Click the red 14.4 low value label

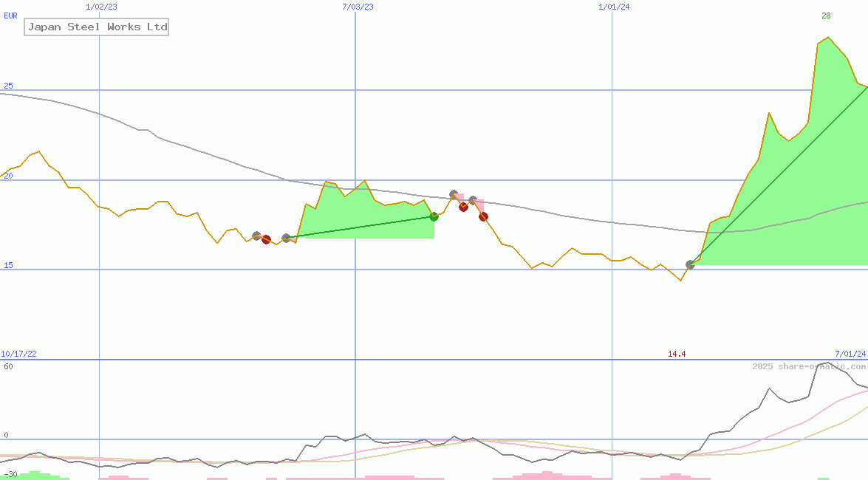point(677,354)
